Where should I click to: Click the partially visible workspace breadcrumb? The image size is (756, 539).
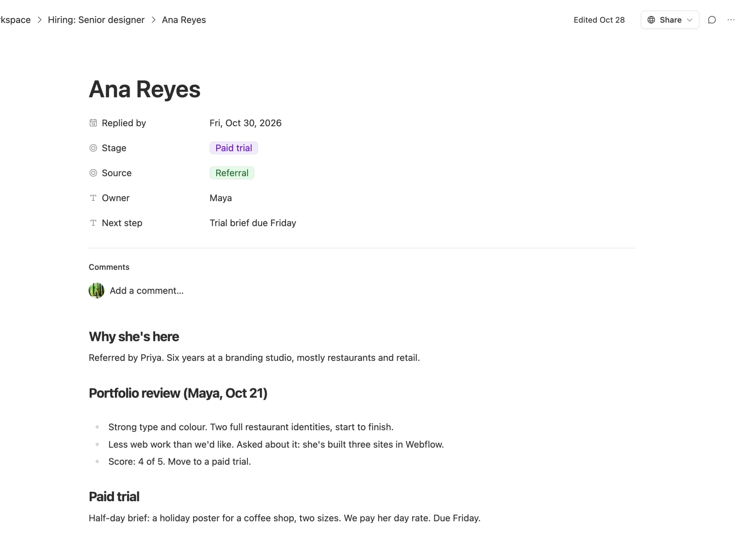(15, 20)
